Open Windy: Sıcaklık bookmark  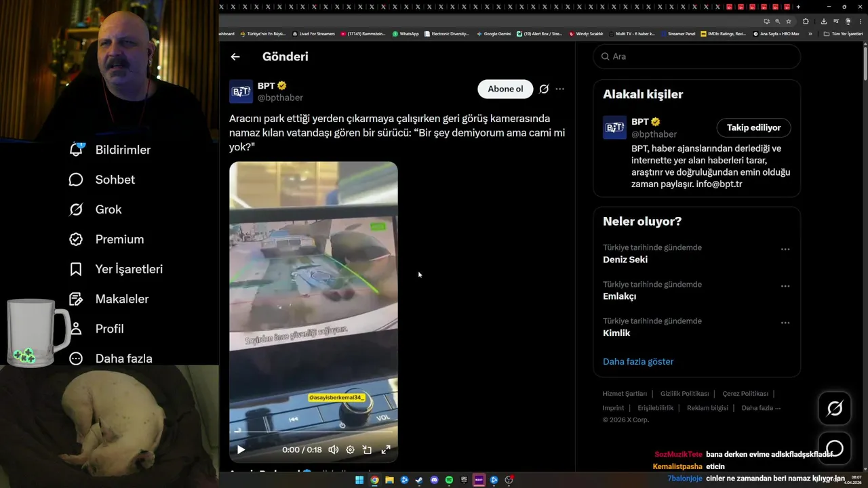point(586,34)
